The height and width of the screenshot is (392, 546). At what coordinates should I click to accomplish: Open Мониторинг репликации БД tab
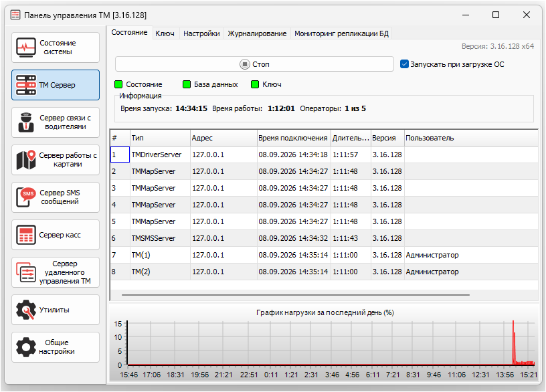[x=341, y=33]
